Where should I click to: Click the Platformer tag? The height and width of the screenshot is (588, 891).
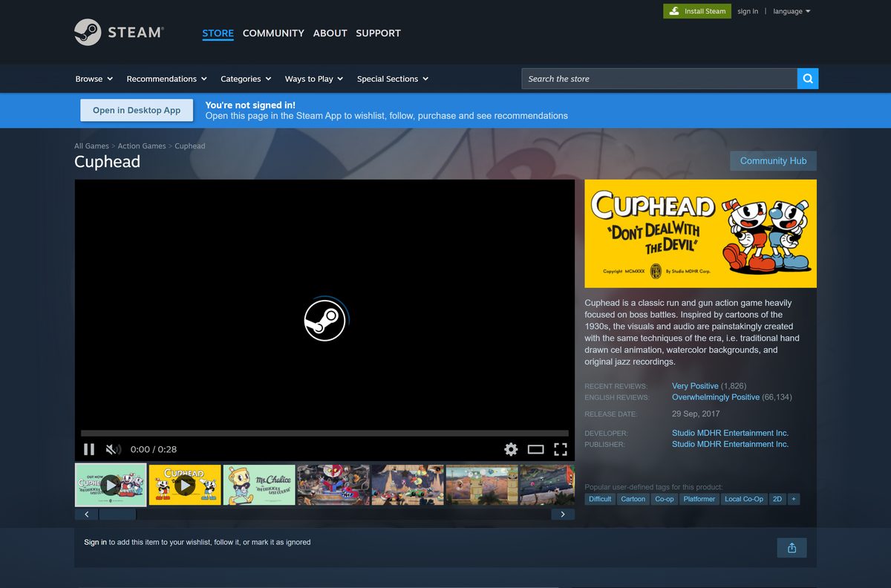point(699,499)
